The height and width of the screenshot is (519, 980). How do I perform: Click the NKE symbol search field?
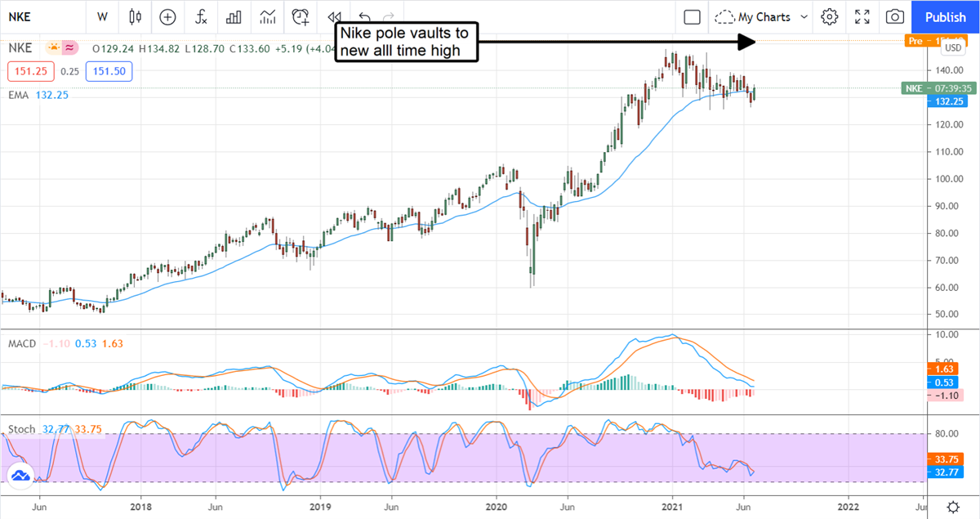[x=41, y=16]
